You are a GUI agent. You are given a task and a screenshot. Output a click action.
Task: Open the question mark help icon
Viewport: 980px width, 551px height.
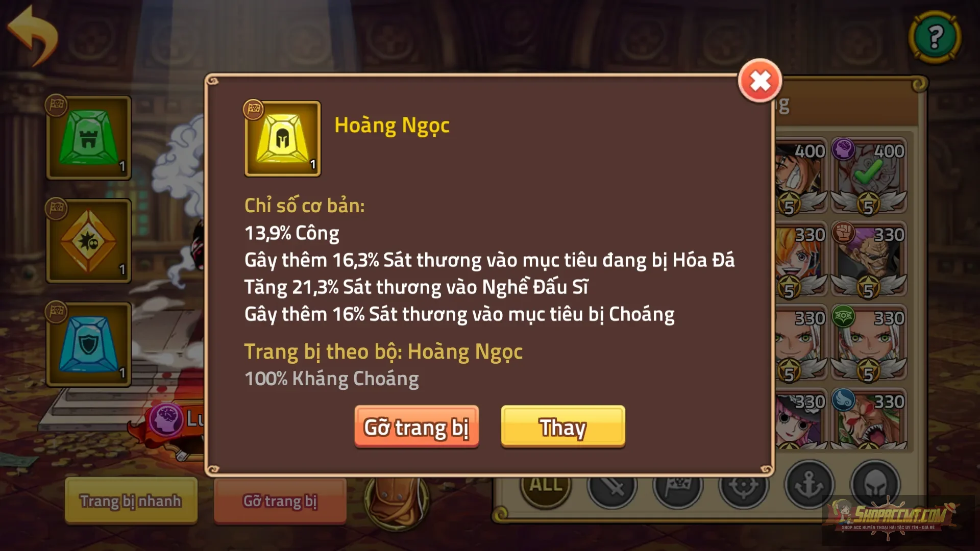[935, 37]
